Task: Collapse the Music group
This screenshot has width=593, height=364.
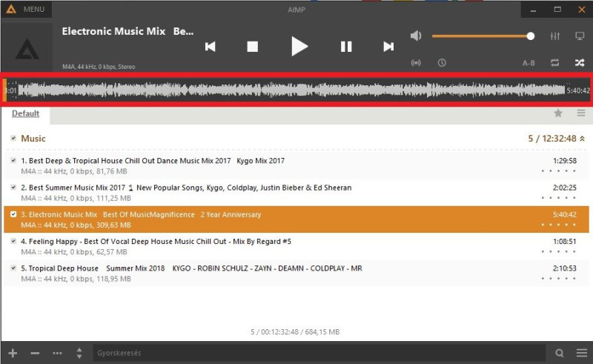Action: [583, 139]
